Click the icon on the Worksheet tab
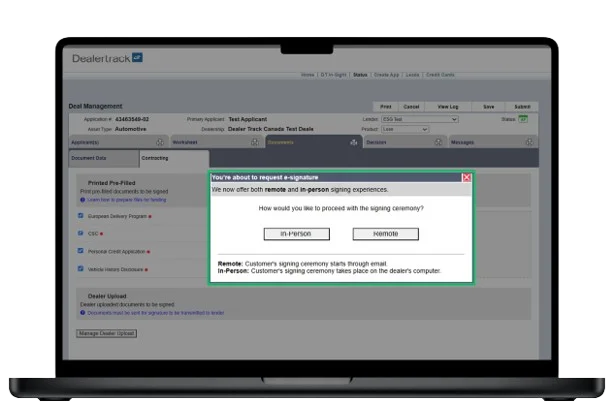Screen dimensions: 615x405 pos(255,142)
